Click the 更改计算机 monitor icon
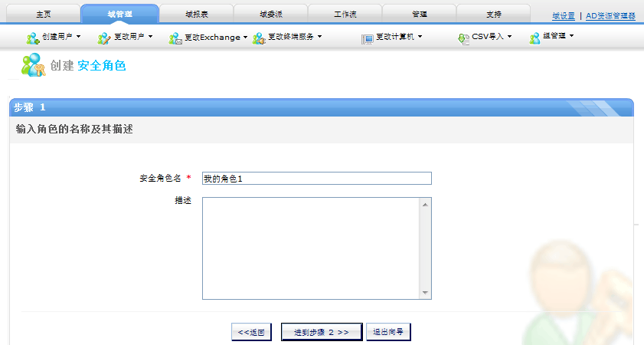This screenshot has height=345, width=644. pos(367,38)
